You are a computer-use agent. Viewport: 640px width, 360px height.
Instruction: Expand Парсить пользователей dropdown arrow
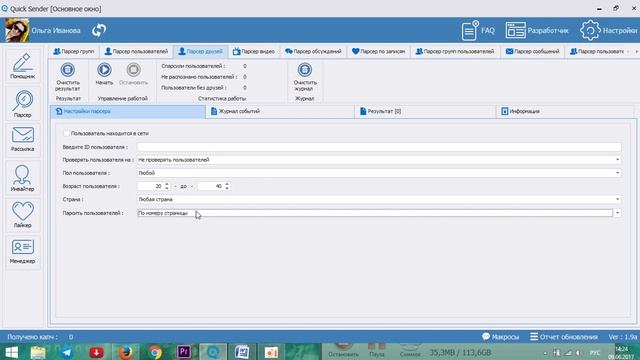tap(618, 213)
